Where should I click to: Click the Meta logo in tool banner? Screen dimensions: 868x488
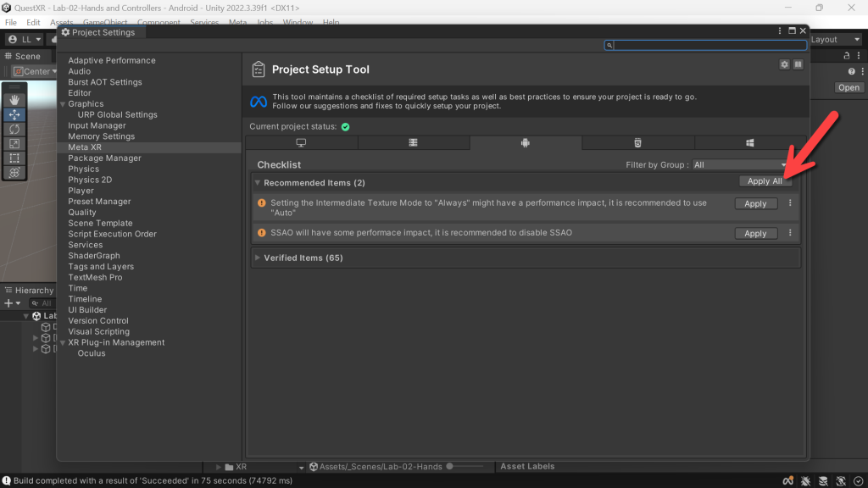point(259,102)
